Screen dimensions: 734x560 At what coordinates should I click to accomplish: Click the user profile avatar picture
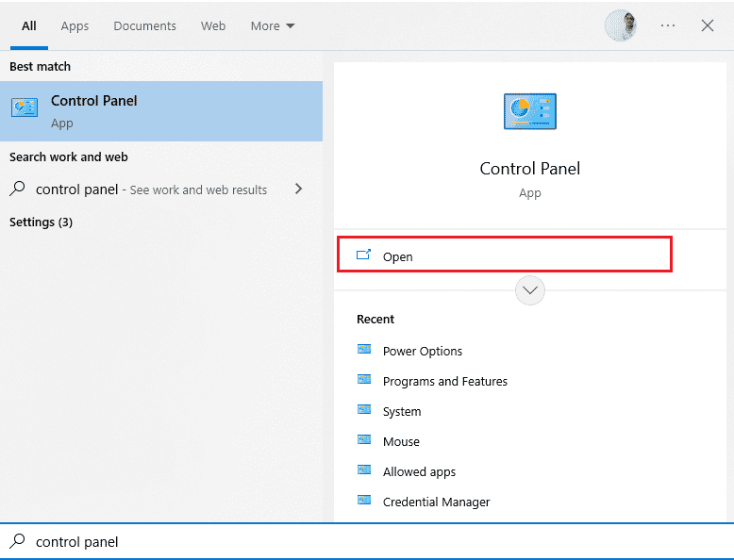click(x=621, y=25)
